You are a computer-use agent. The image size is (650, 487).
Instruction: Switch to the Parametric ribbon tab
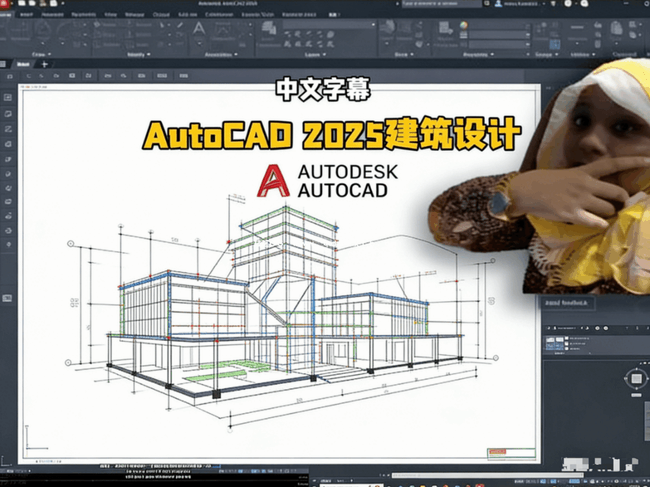[x=83, y=15]
